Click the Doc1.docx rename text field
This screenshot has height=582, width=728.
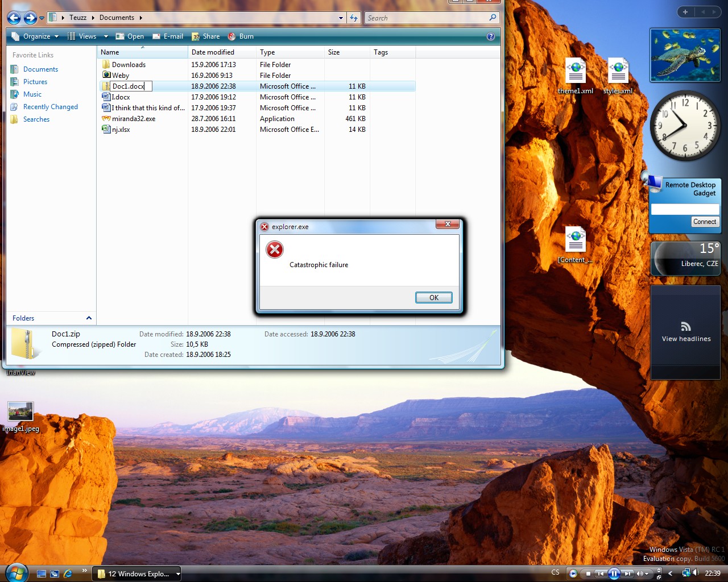pos(131,86)
